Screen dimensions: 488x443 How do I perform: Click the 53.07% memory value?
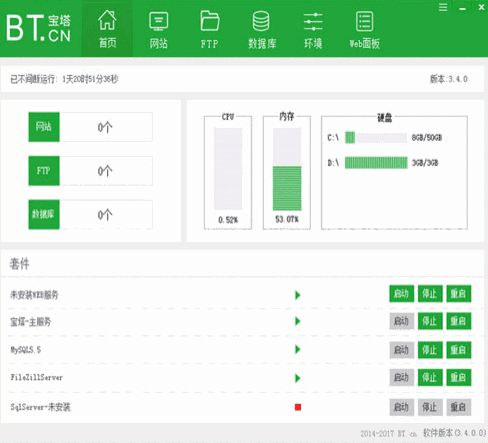click(287, 219)
